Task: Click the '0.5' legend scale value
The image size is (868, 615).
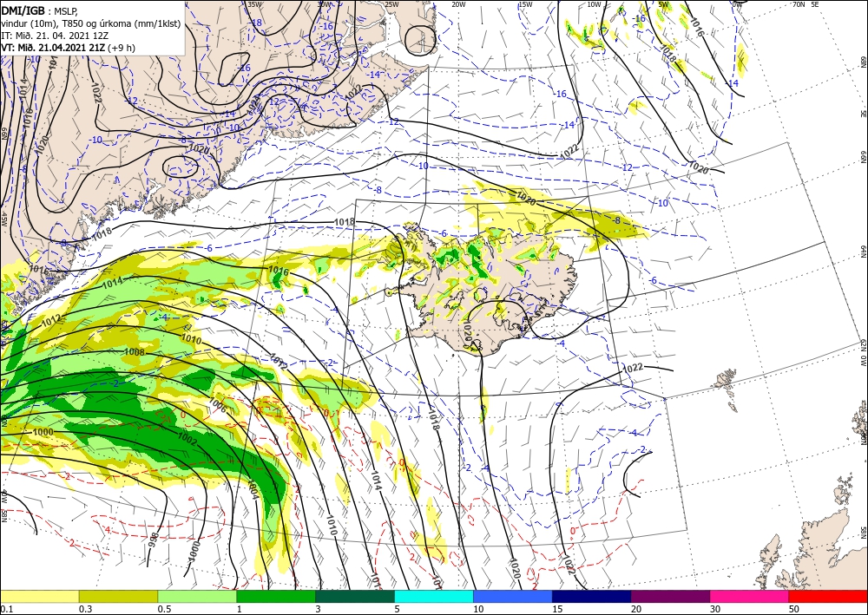Action: point(164,609)
